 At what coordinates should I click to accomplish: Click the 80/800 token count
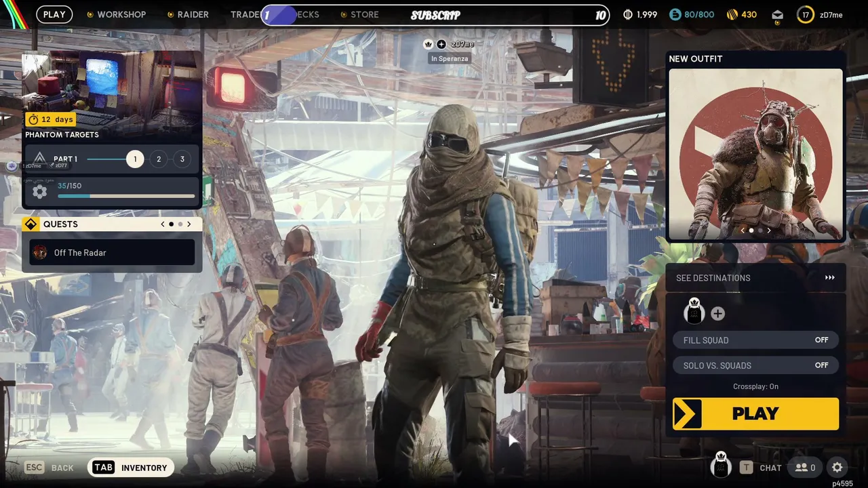pyautogui.click(x=699, y=14)
